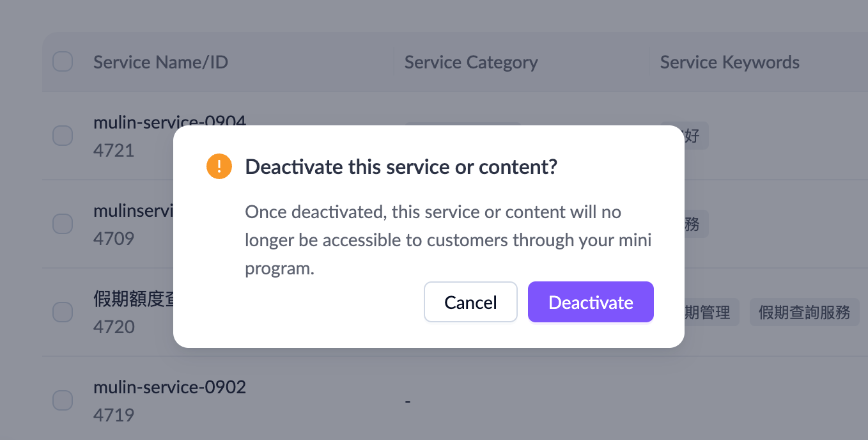
Task: Click the Service Category column header
Action: click(x=471, y=62)
